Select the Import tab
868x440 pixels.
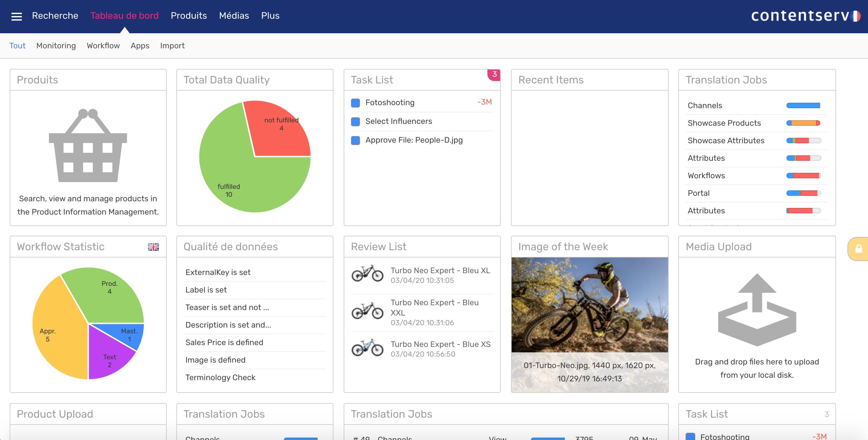172,45
